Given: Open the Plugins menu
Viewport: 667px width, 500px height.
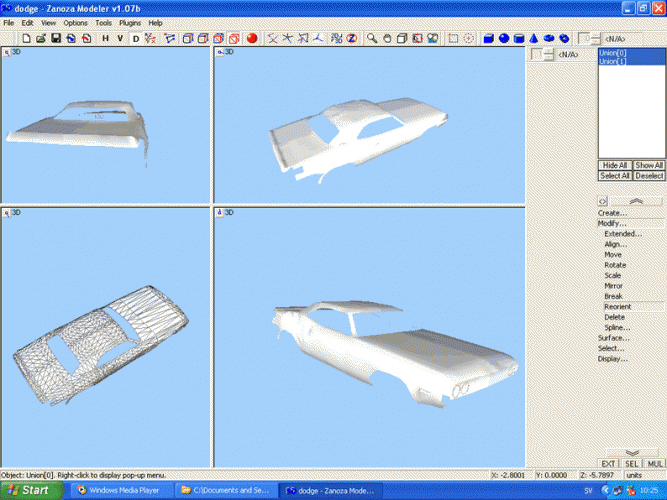Looking at the screenshot, I should coord(130,22).
